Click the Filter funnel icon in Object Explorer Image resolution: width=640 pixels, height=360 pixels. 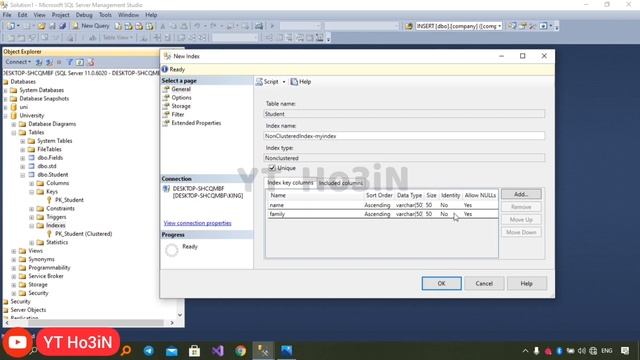click(x=70, y=62)
